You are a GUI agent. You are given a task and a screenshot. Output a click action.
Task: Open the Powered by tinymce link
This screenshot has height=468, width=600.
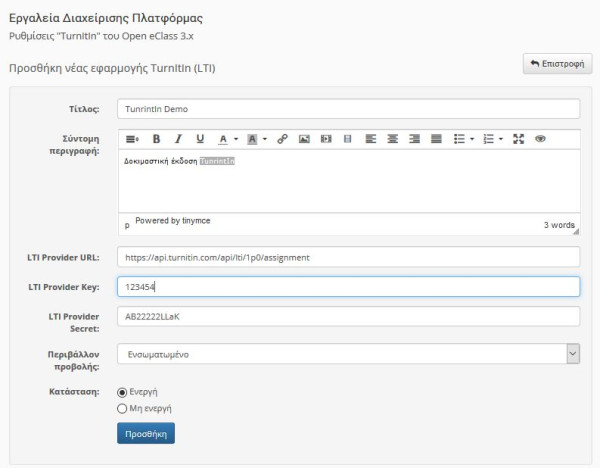point(173,221)
